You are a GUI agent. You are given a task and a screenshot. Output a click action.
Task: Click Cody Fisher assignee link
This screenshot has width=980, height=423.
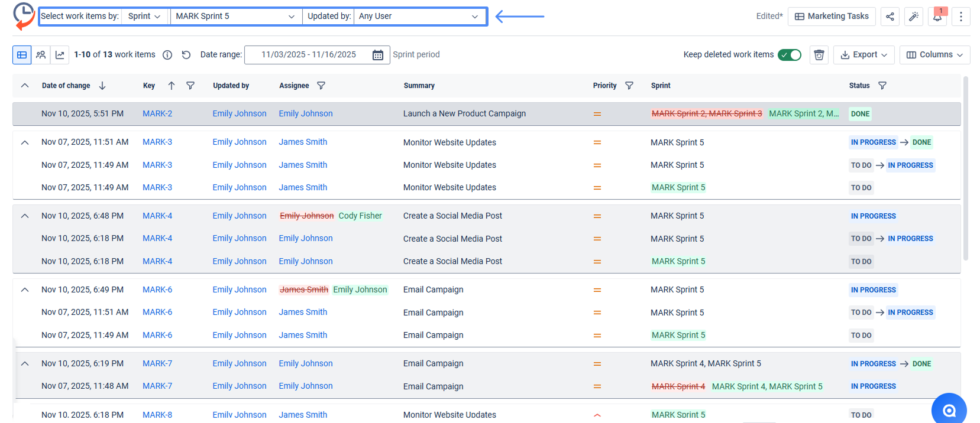(360, 216)
